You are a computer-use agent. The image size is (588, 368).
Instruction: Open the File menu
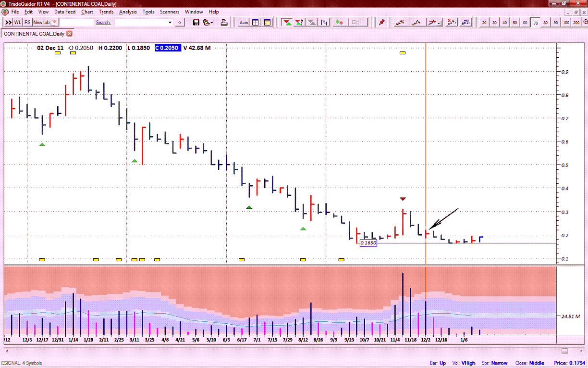(x=15, y=12)
